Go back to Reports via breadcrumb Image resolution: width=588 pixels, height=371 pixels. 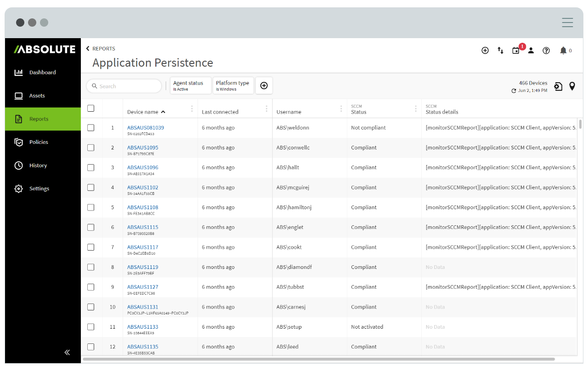click(x=100, y=48)
